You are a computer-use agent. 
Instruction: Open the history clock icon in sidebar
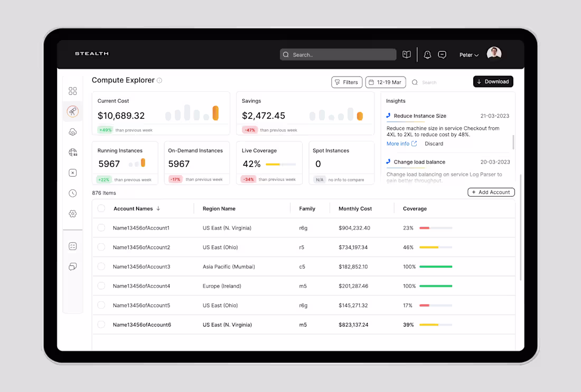pos(73,193)
